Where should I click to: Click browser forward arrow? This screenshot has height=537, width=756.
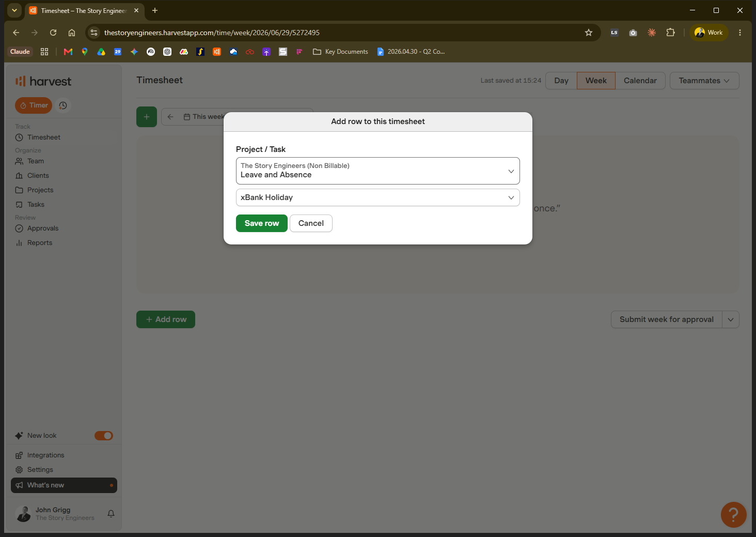(x=35, y=33)
